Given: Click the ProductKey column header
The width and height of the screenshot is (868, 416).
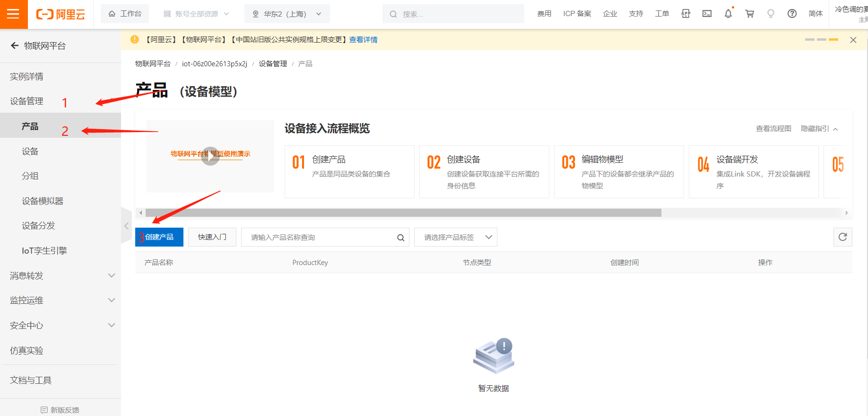Looking at the screenshot, I should point(310,262).
